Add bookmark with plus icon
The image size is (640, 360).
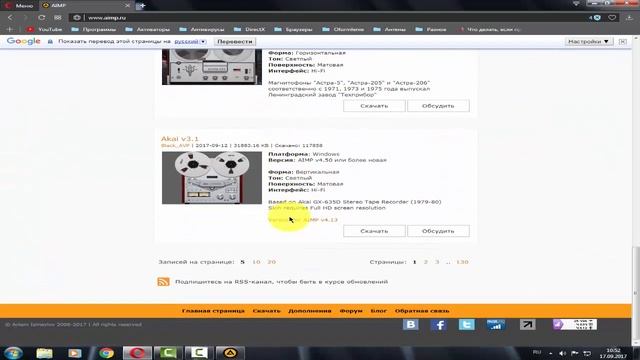(10, 29)
